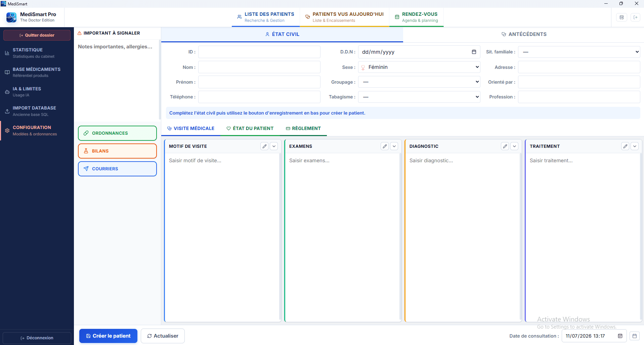Open the Sit. familiale dropdown
This screenshot has height=345, width=644.
coord(579,52)
